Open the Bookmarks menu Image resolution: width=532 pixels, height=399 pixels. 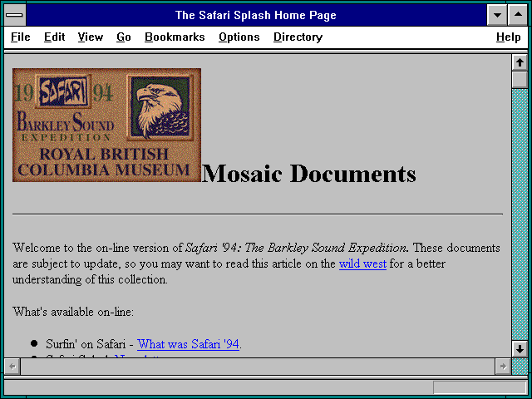[175, 37]
